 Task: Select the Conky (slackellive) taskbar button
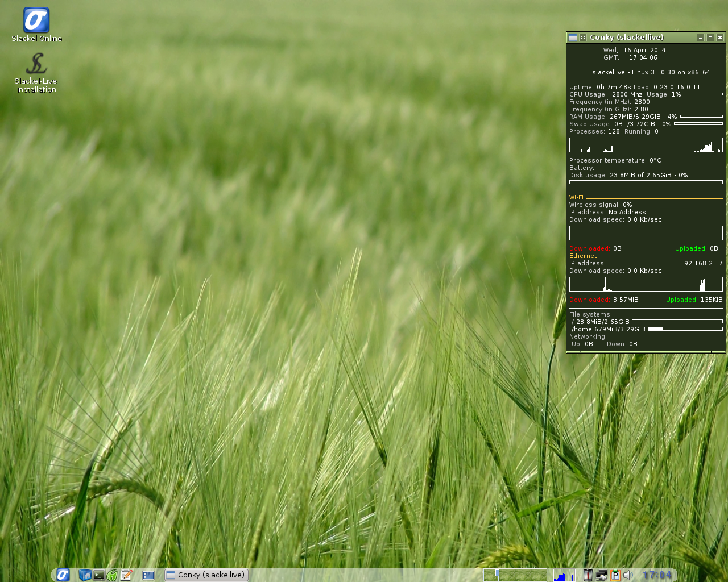[x=206, y=575]
